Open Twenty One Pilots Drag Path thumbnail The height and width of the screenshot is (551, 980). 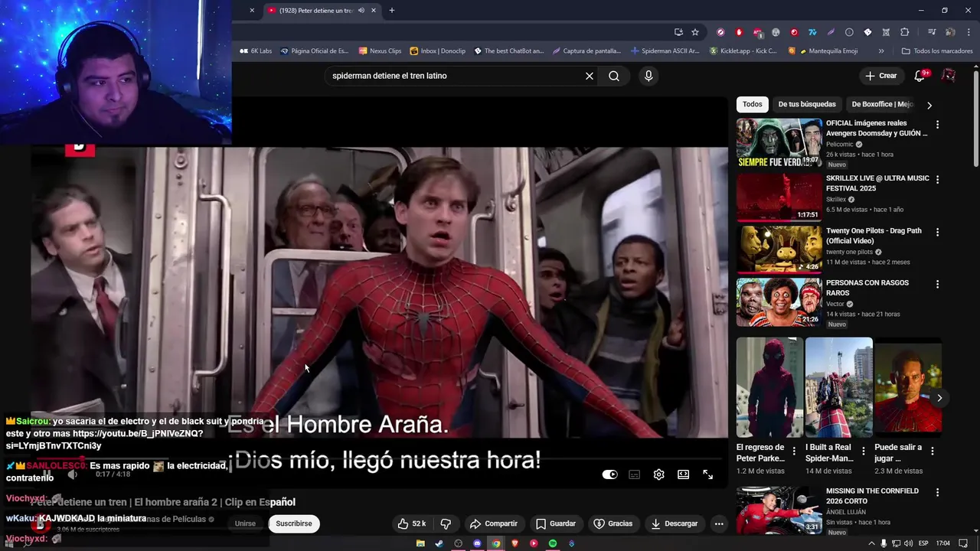tap(779, 249)
